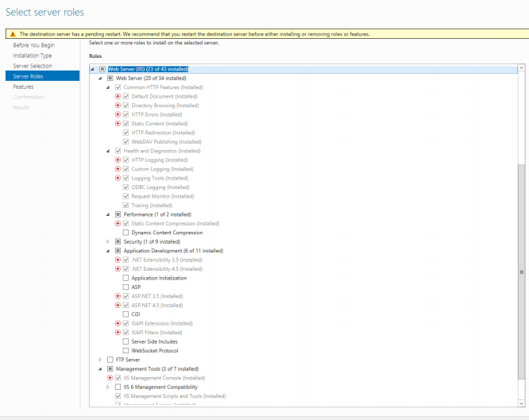Collapse the Common HTTP Features group

pos(108,87)
